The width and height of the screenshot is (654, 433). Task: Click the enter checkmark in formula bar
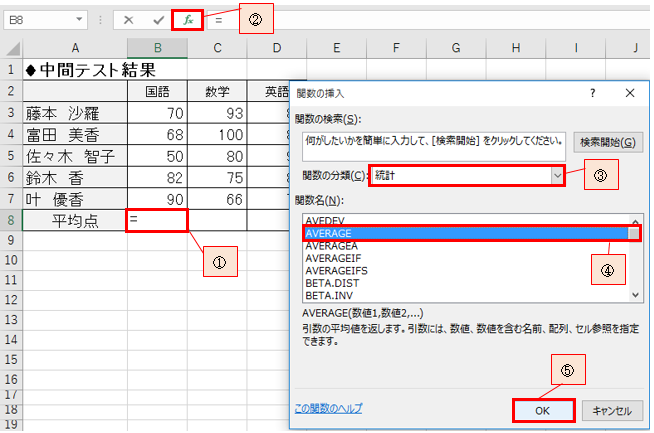(158, 19)
